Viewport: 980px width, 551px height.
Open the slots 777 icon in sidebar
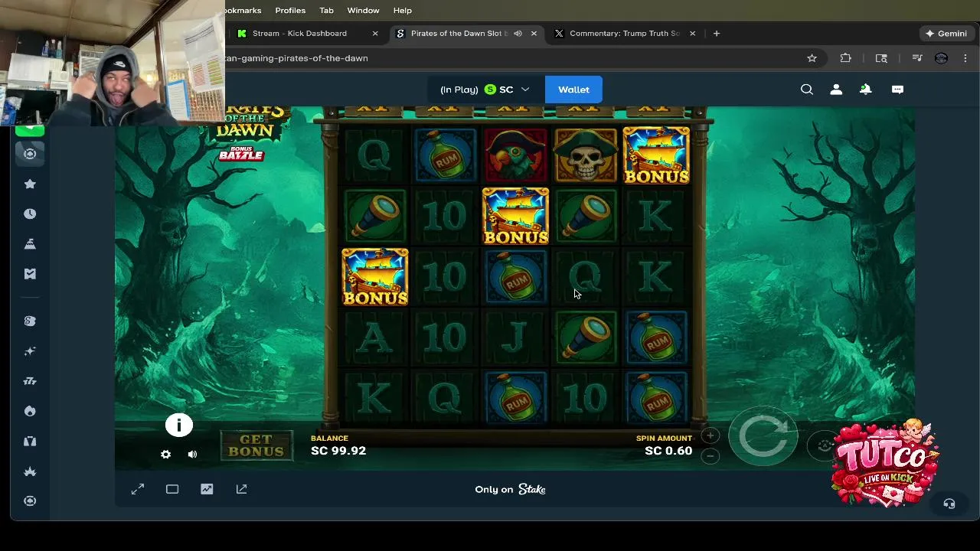point(30,380)
